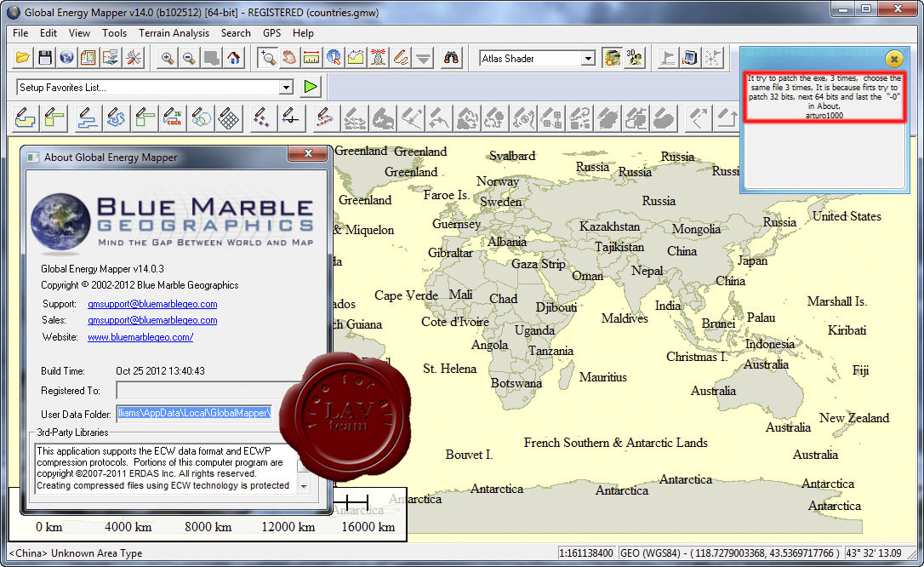Click the Svalbard label on the map

pyautogui.click(x=512, y=156)
